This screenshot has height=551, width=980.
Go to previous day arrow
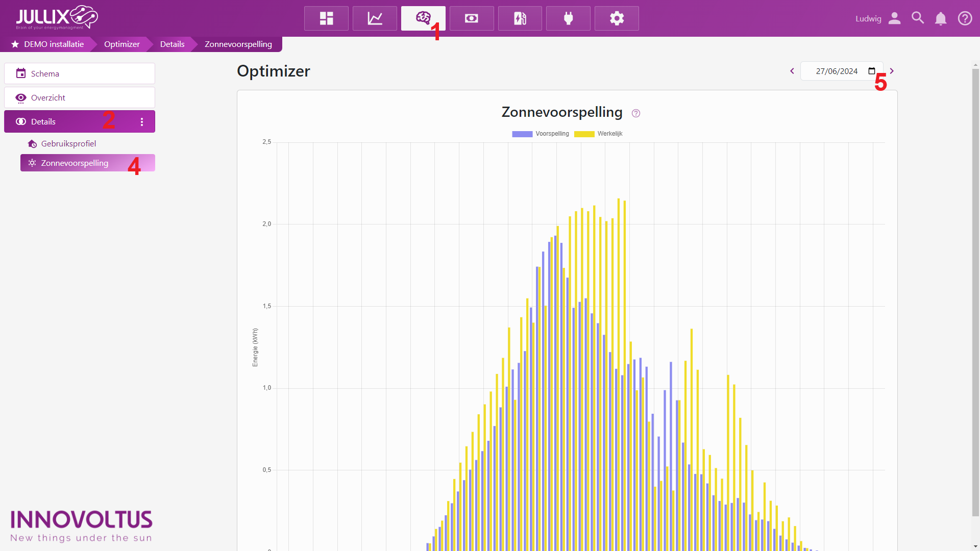(x=792, y=71)
